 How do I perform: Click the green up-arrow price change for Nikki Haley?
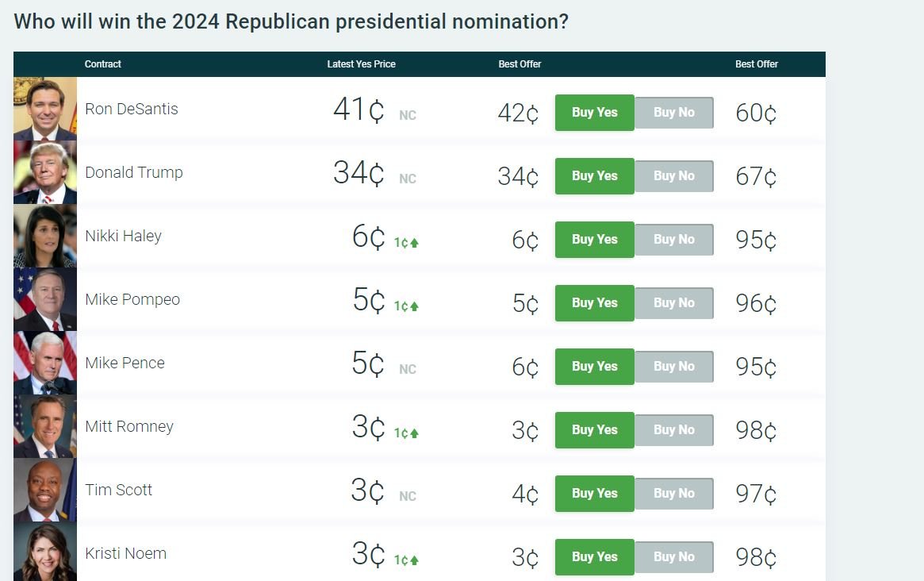click(x=407, y=242)
